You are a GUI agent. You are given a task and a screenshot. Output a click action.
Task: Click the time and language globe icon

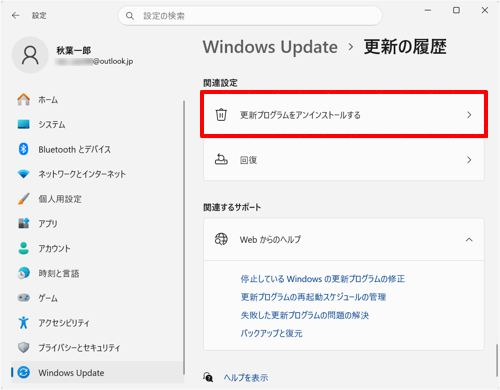[x=23, y=273]
